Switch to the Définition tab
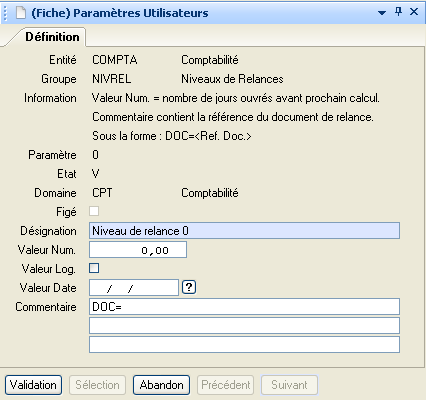426x400 pixels. (x=52, y=37)
